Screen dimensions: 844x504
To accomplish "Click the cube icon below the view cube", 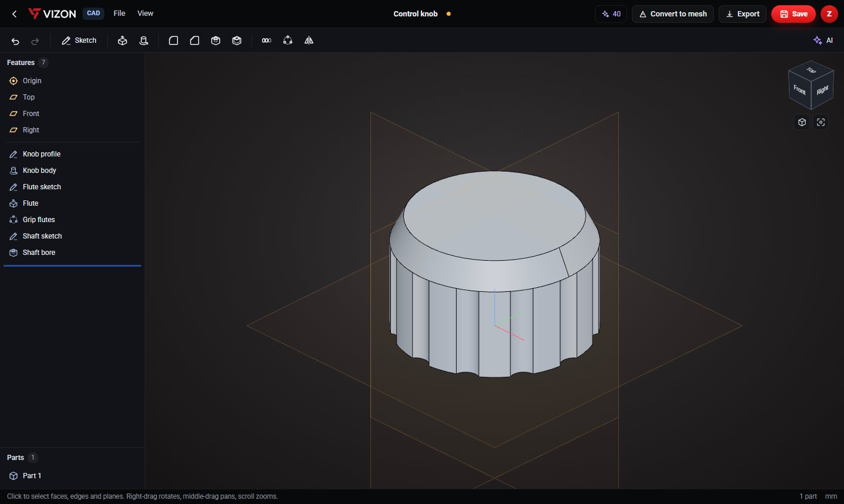I will point(802,122).
